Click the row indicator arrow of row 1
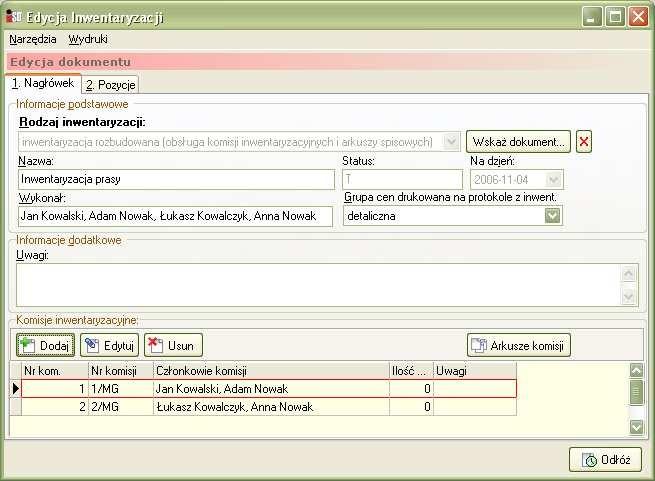This screenshot has height=481, width=655. click(15, 389)
